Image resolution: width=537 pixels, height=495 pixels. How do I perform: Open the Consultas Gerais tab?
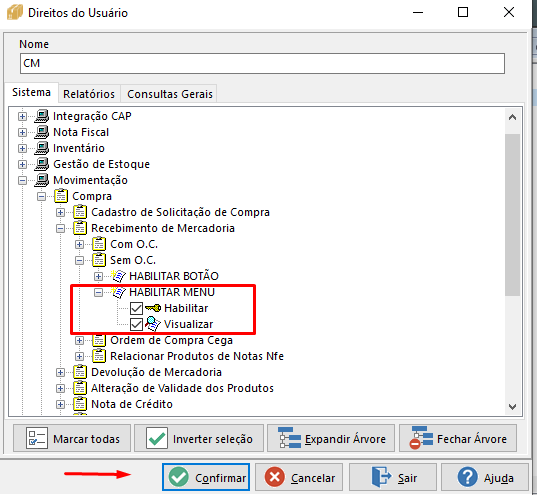[x=170, y=94]
